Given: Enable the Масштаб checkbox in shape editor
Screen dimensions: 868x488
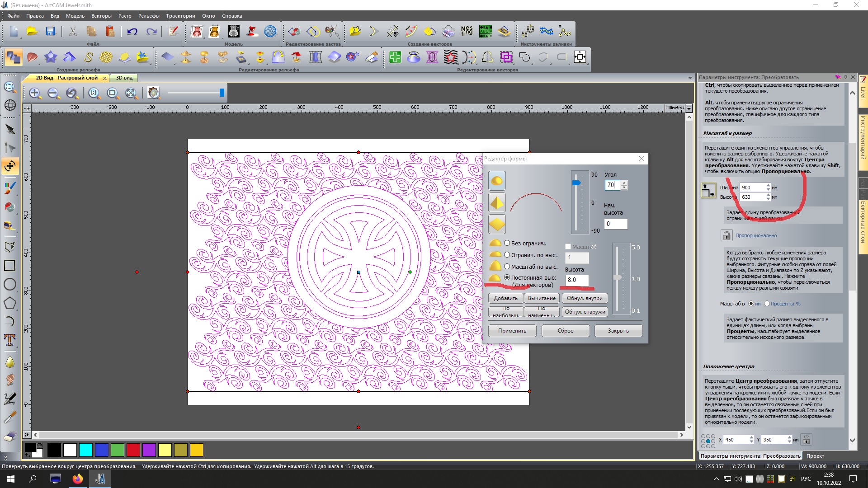Looking at the screenshot, I should click(568, 247).
